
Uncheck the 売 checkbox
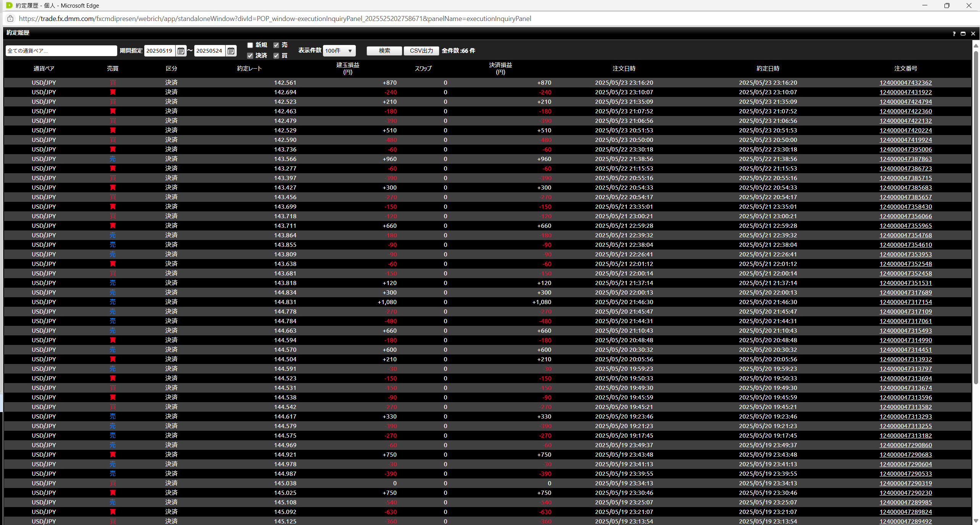[x=276, y=45]
